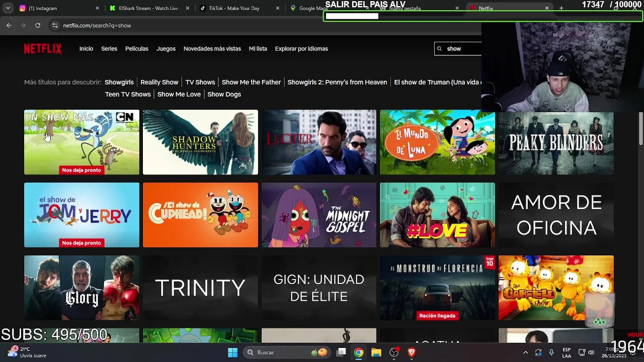Select the Teen TV Shows suggestion
Screen dimensions: 644x362
point(128,94)
